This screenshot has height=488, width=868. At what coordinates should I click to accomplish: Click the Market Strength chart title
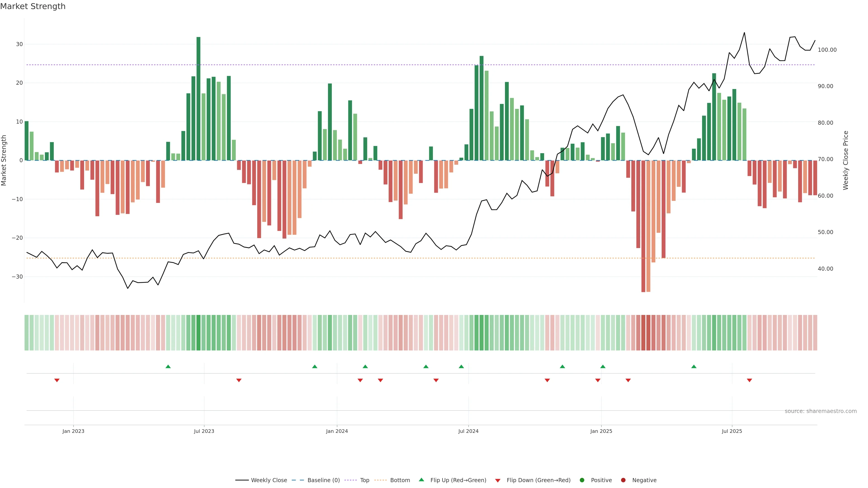(x=33, y=6)
